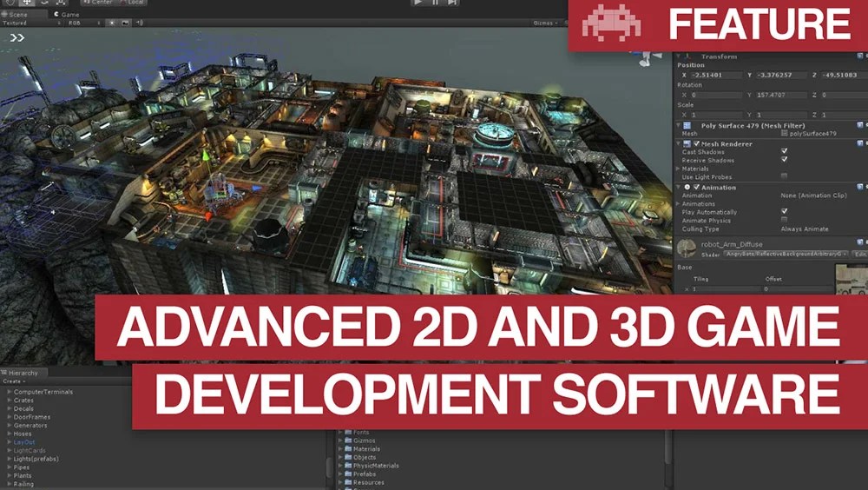
Task: Click the Materials folder icon in Project
Action: (x=348, y=449)
